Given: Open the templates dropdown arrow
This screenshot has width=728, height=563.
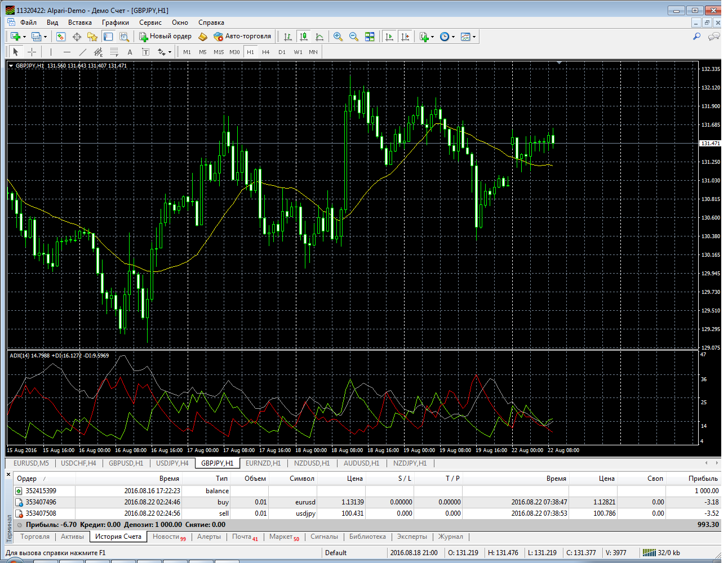Looking at the screenshot, I should click(474, 37).
